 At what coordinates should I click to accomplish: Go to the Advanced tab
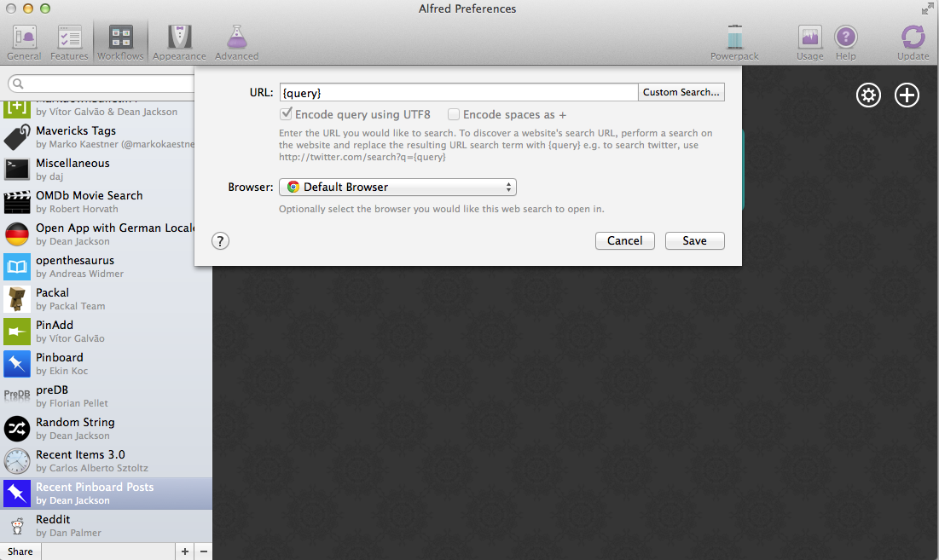pos(236,43)
